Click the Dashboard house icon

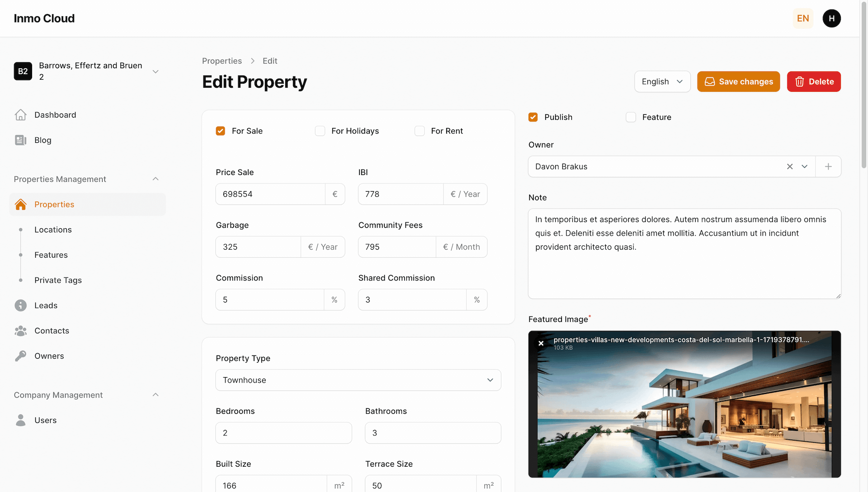[x=20, y=115]
